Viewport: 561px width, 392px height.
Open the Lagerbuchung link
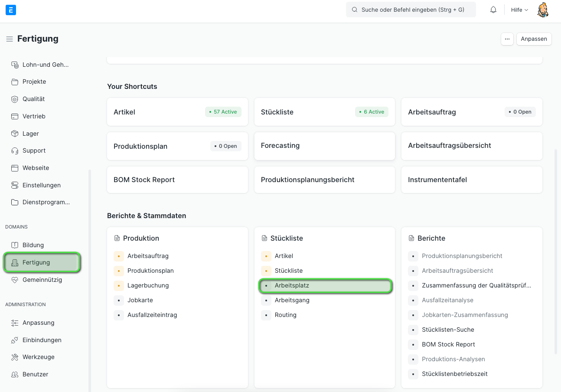coord(148,285)
